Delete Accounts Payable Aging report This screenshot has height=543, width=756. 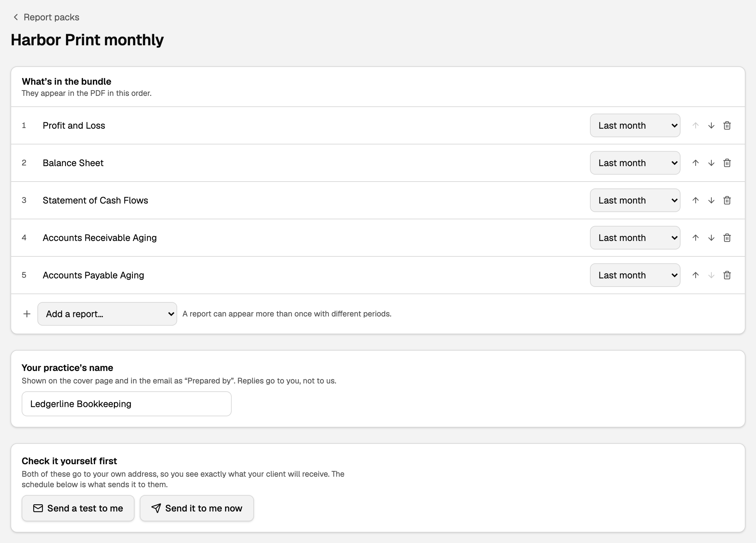[727, 275]
